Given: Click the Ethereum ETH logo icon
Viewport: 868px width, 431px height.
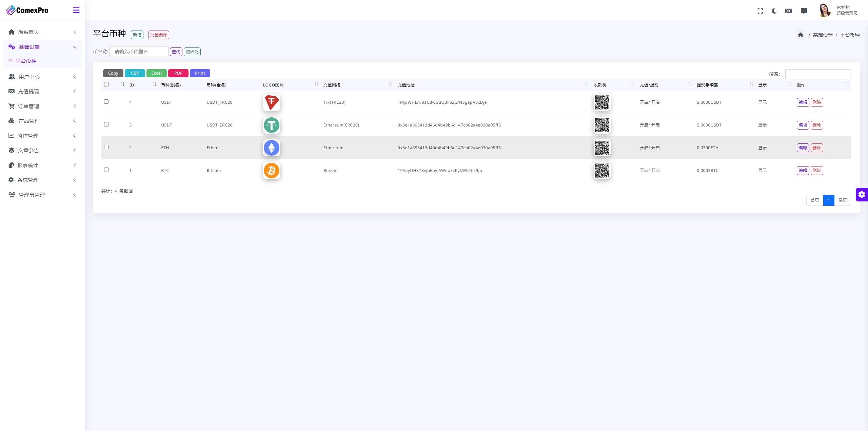Looking at the screenshot, I should (271, 148).
